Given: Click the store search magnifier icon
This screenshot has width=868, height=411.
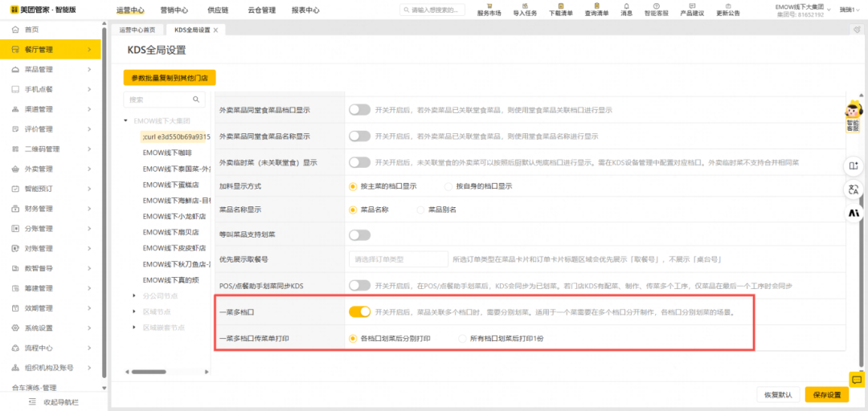Looking at the screenshot, I should (195, 100).
